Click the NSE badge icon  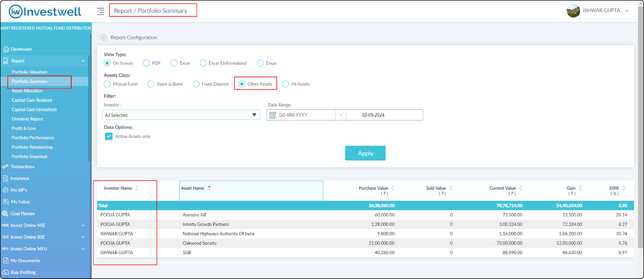[5, 225]
